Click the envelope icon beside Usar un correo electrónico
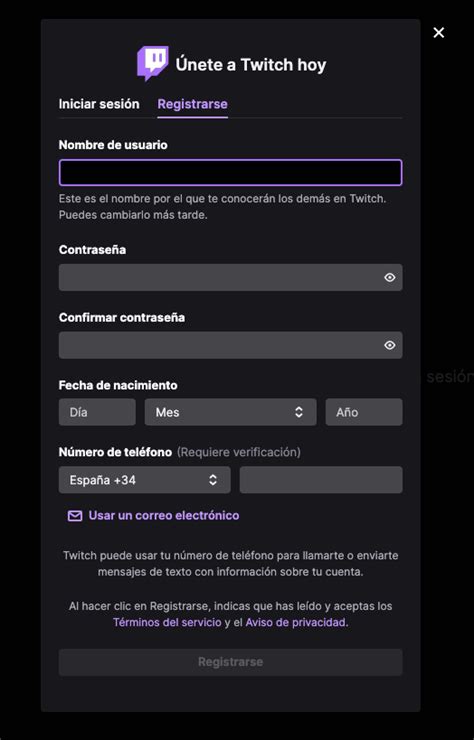 (75, 516)
